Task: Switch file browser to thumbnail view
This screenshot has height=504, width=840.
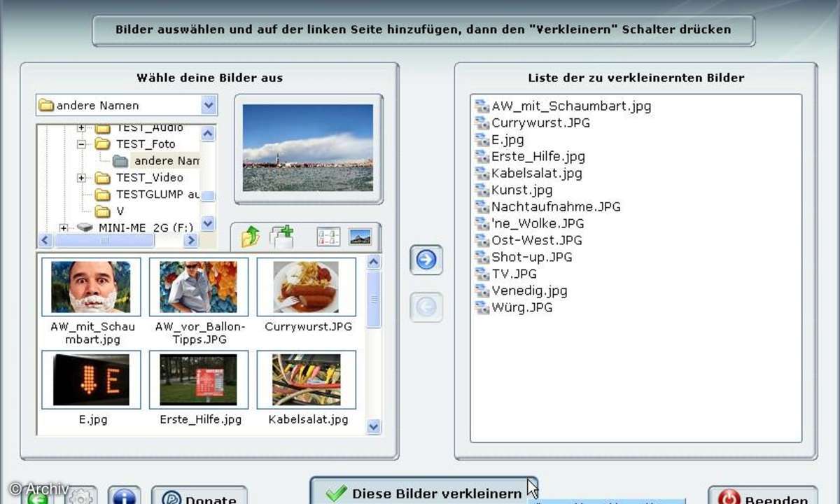Action: 360,237
